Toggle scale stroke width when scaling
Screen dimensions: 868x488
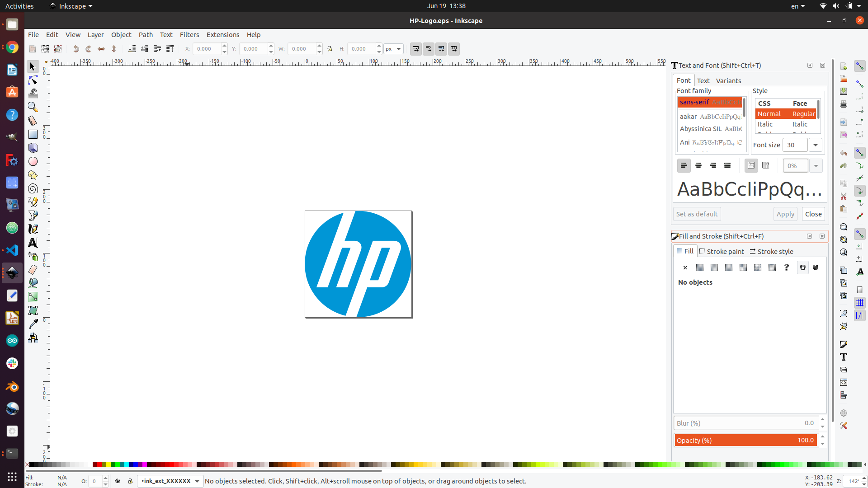click(415, 49)
